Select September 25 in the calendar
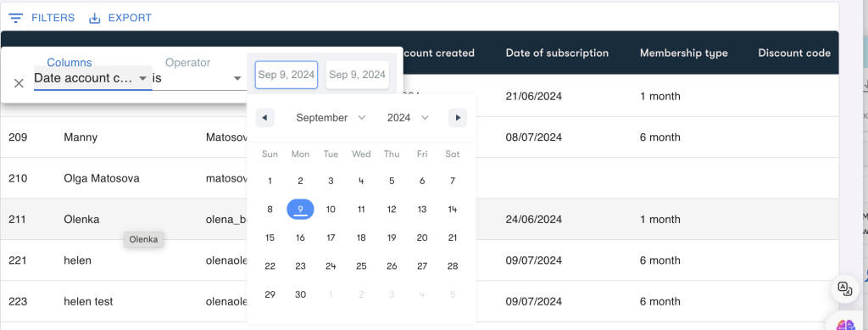 coord(361,266)
